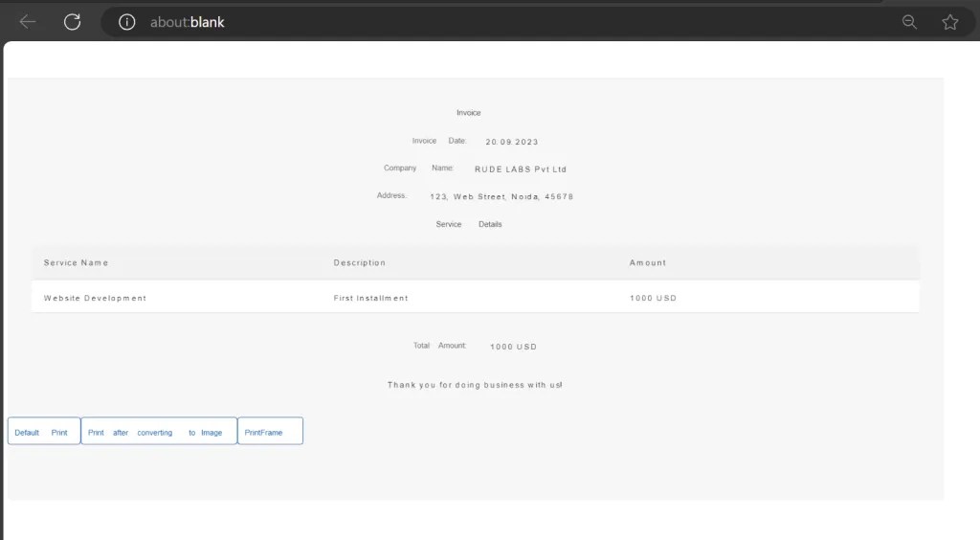Viewport: 980px width, 540px height.
Task: Go back using the browser back arrow
Action: click(28, 23)
